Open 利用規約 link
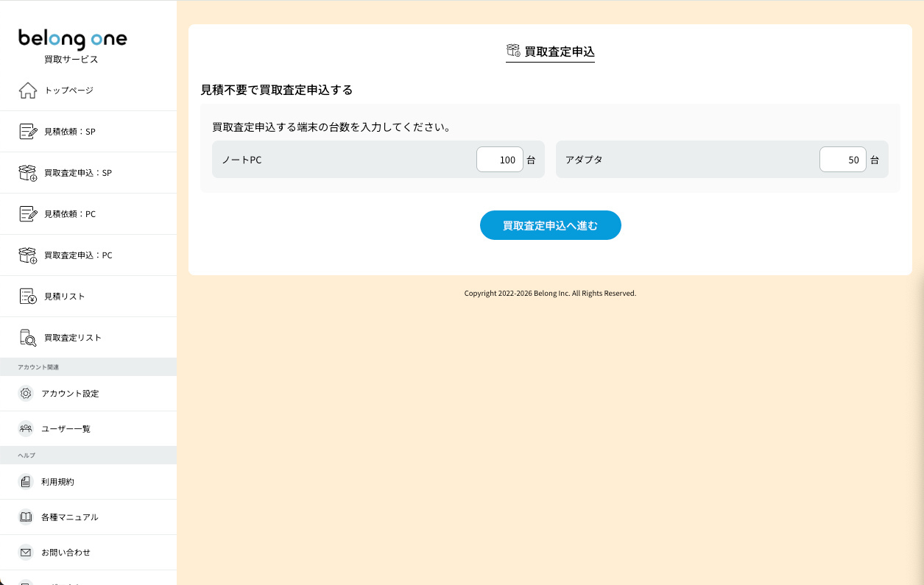The image size is (924, 585). (x=88, y=482)
